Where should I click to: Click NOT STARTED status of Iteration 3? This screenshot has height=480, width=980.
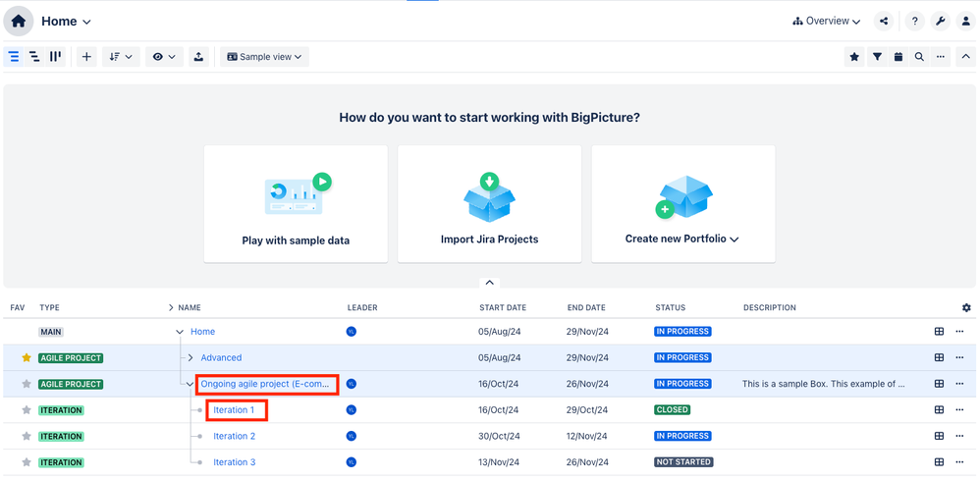[683, 462]
